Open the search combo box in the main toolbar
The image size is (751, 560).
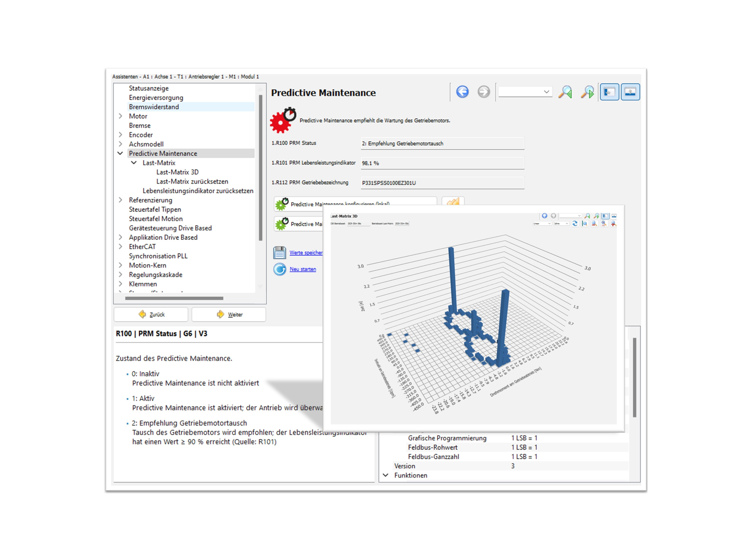(525, 92)
